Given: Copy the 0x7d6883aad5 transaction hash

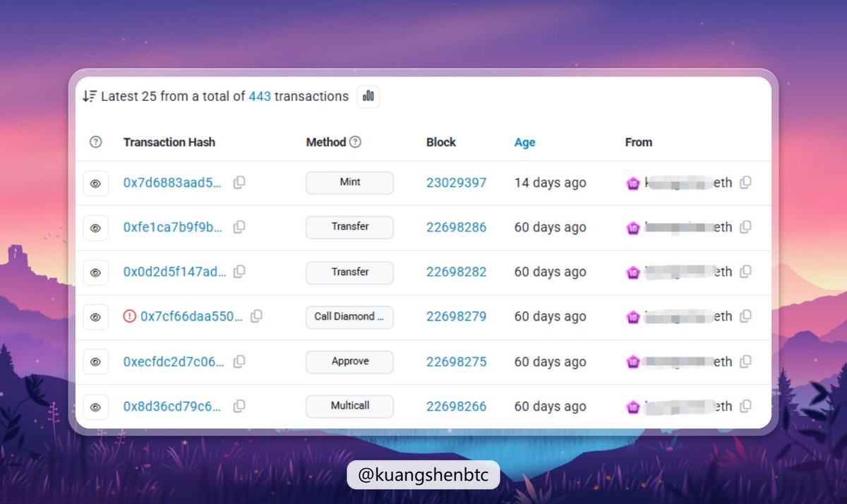Looking at the screenshot, I should [x=239, y=183].
